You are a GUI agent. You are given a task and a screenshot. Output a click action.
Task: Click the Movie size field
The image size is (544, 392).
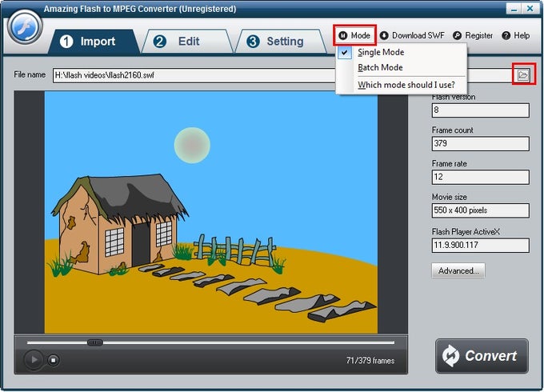[481, 210]
